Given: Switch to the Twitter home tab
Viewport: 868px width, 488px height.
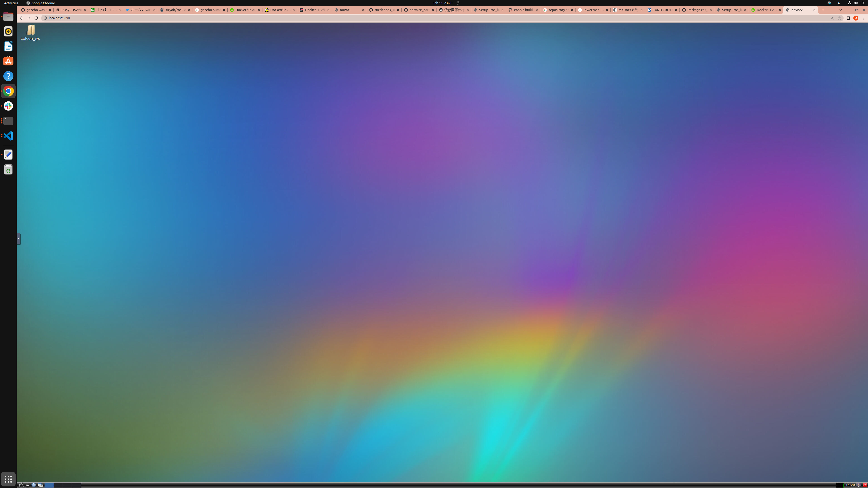Looking at the screenshot, I should [x=140, y=10].
